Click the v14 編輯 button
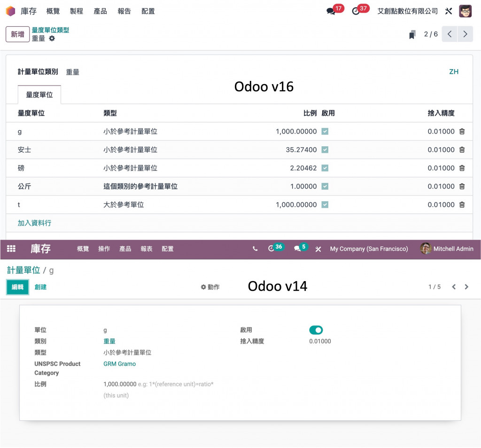 (17, 287)
